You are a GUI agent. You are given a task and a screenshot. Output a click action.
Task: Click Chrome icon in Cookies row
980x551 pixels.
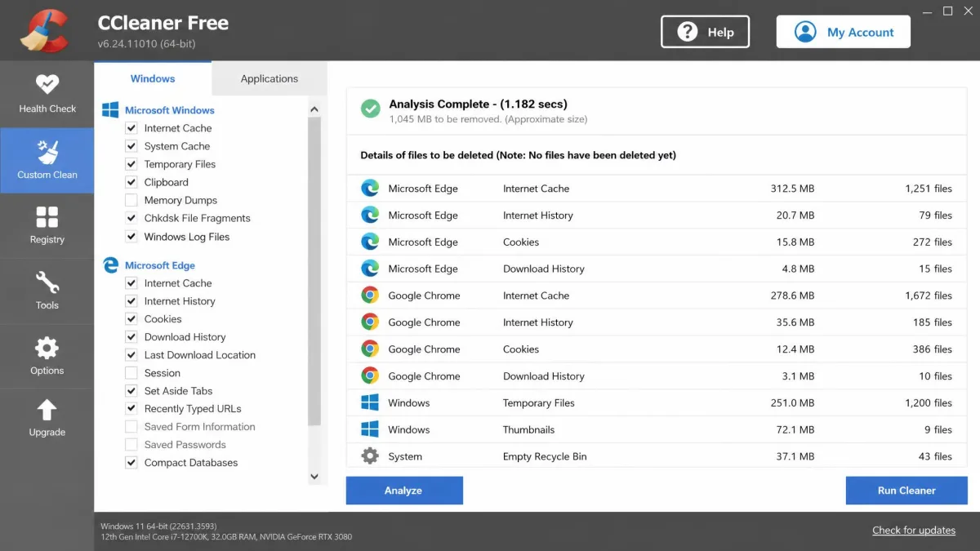(370, 349)
